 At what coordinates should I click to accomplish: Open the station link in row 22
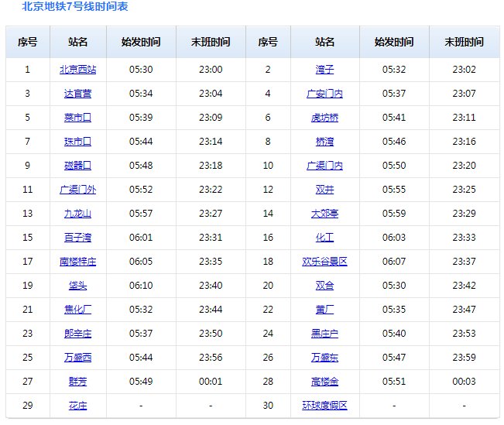(x=324, y=310)
